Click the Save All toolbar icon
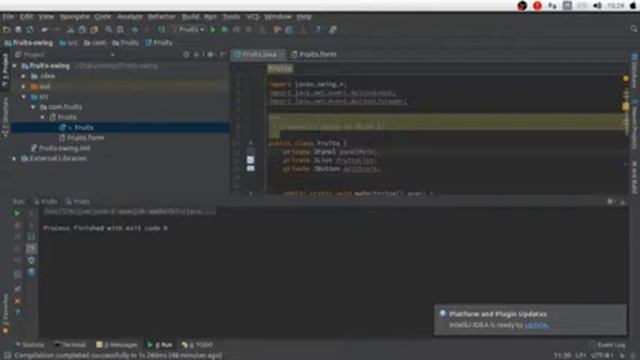This screenshot has height=360, width=640. [x=18, y=29]
